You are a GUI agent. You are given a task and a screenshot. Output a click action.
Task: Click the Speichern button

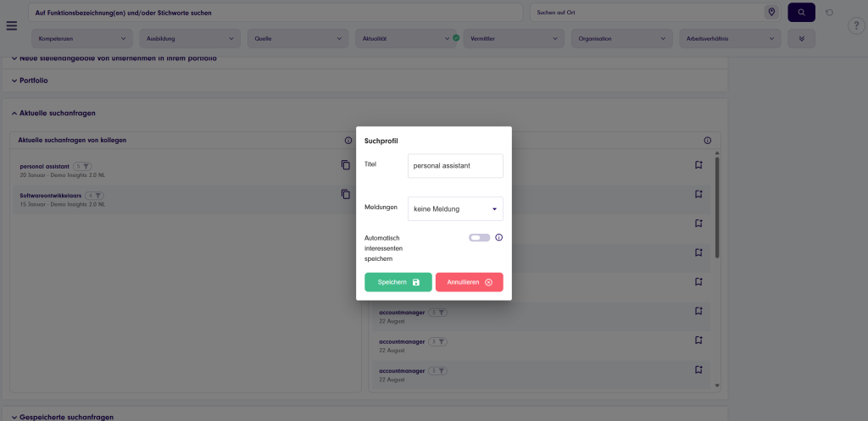pos(398,282)
